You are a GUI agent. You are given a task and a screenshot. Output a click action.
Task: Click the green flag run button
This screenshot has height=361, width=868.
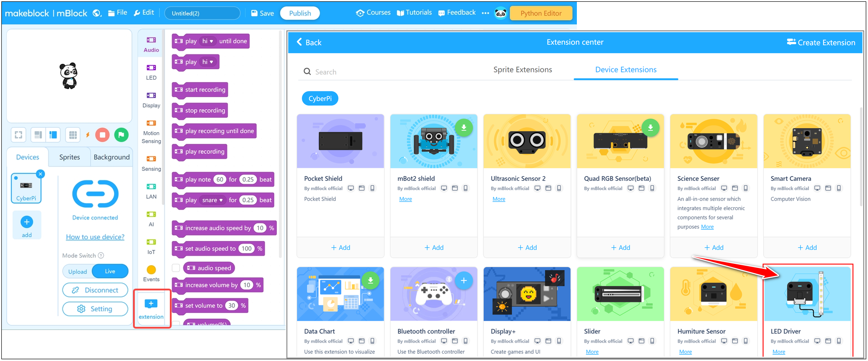click(121, 134)
